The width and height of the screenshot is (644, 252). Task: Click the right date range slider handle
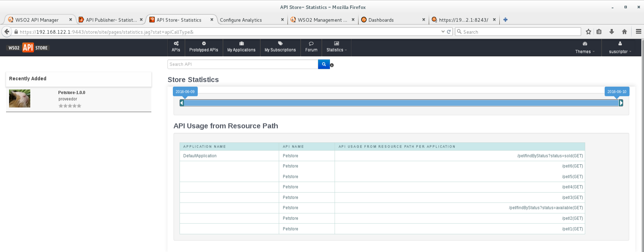point(621,103)
